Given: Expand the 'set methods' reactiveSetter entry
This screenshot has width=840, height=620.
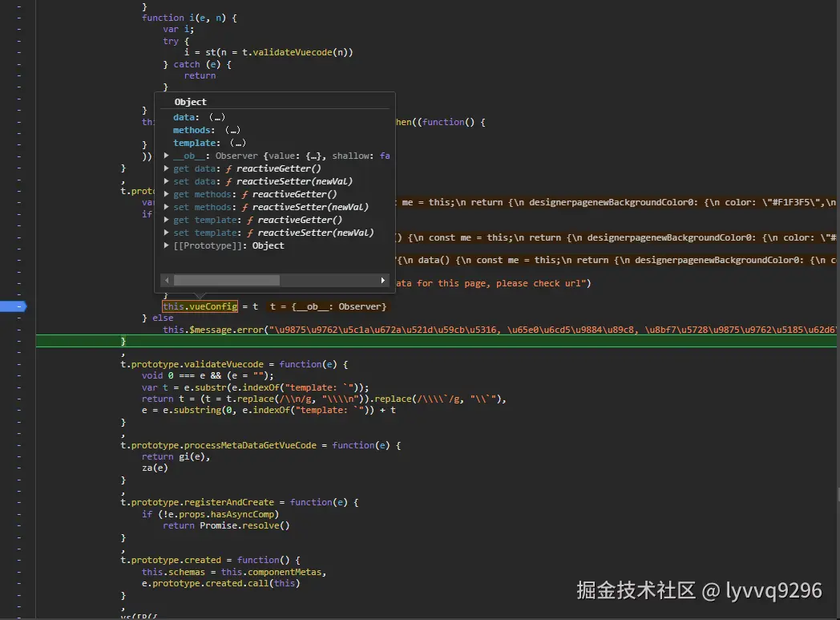Looking at the screenshot, I should tap(167, 208).
